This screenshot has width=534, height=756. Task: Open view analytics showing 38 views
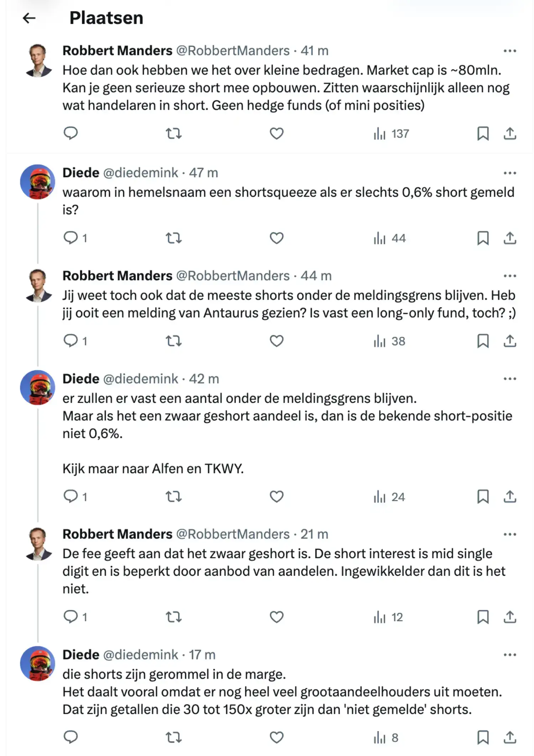(389, 341)
